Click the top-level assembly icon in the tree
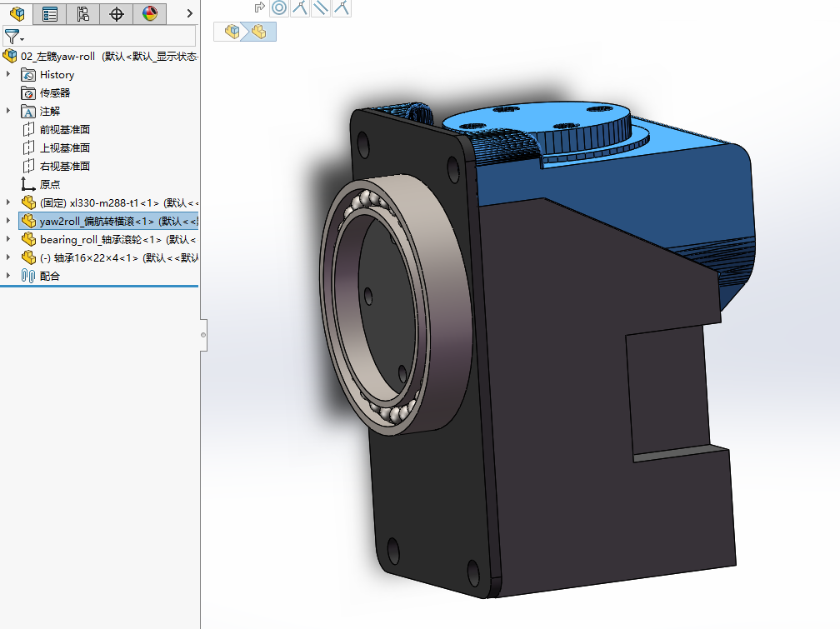The image size is (840, 629). [10, 56]
